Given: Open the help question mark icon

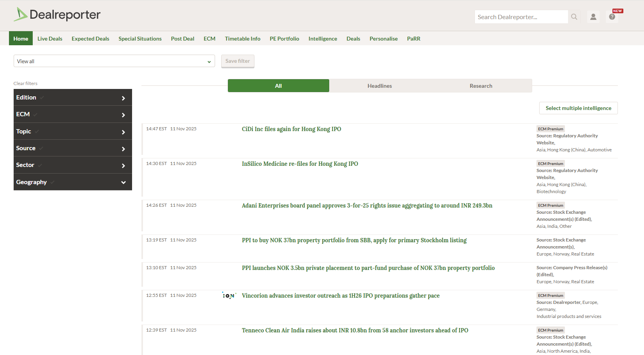Looking at the screenshot, I should [612, 17].
